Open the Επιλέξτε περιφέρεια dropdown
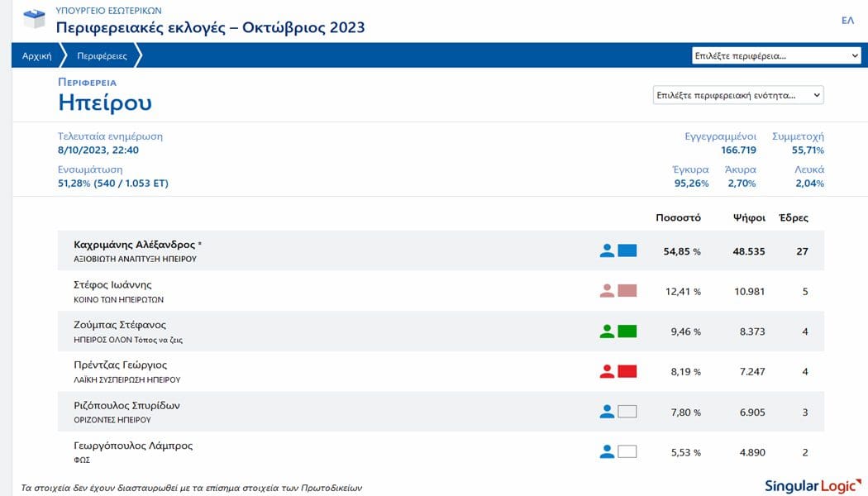This screenshot has width=868, height=496. coord(776,55)
